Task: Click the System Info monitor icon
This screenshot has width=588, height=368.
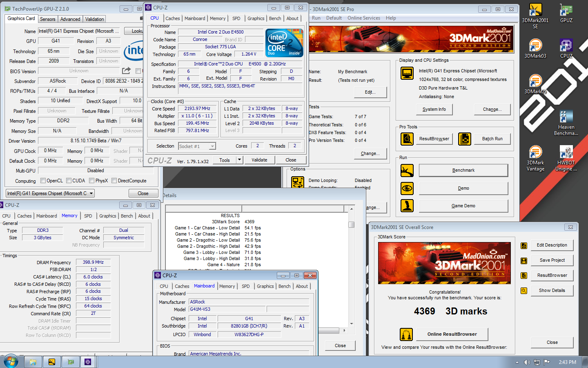Action: tap(407, 74)
